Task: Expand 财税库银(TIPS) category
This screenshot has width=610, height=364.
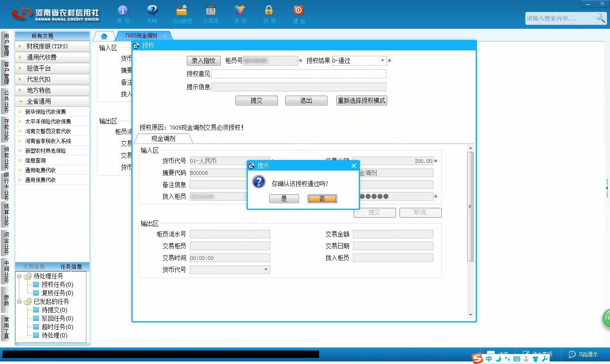Action: point(53,46)
